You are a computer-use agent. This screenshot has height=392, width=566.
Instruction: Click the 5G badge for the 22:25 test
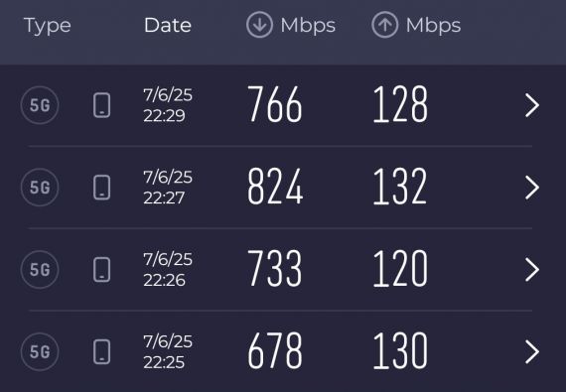point(40,351)
